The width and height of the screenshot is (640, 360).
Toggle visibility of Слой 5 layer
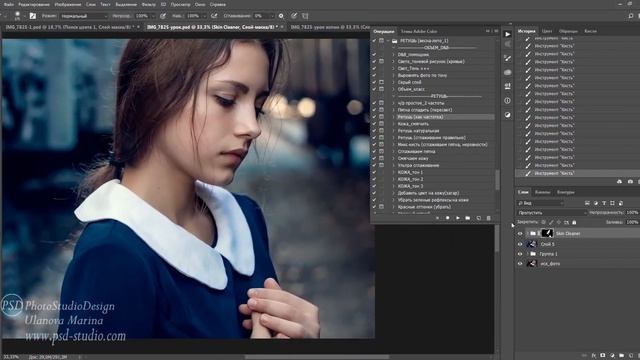pyautogui.click(x=520, y=244)
